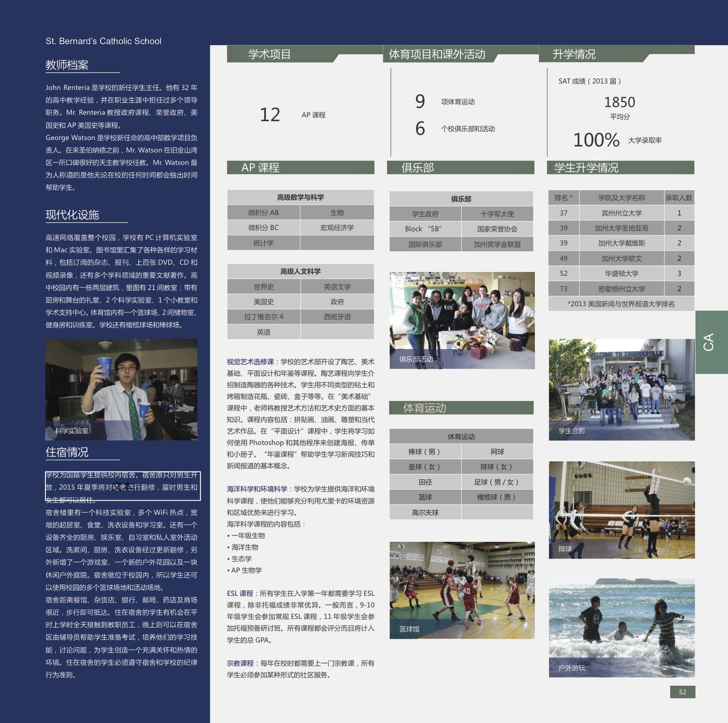The image size is (728, 723).
Task: Click the 宗教课程 link text
Action: 240,663
